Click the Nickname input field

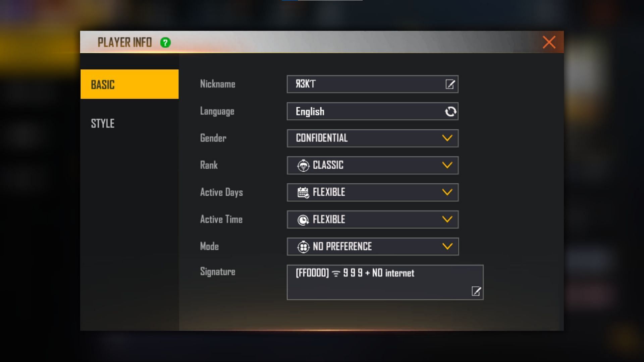pos(373,84)
